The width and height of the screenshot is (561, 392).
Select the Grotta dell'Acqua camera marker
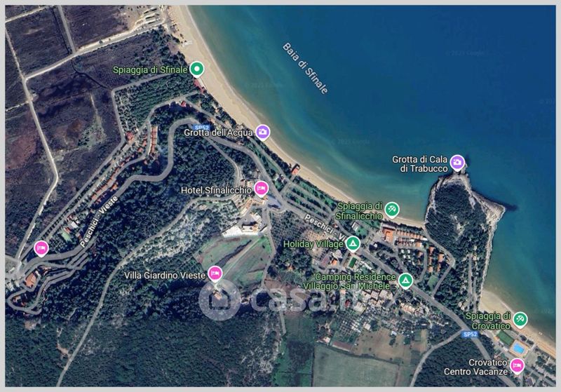coord(262,133)
